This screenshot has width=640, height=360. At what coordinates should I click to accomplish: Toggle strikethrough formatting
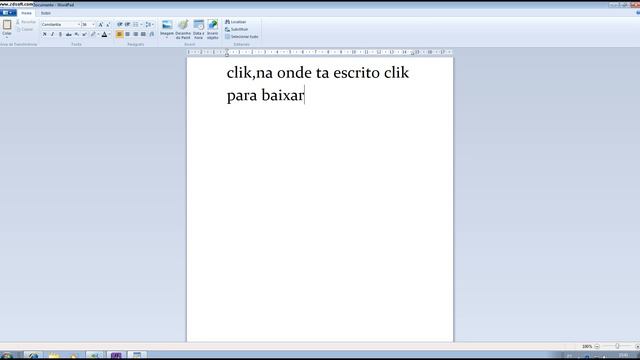pyautogui.click(x=69, y=34)
